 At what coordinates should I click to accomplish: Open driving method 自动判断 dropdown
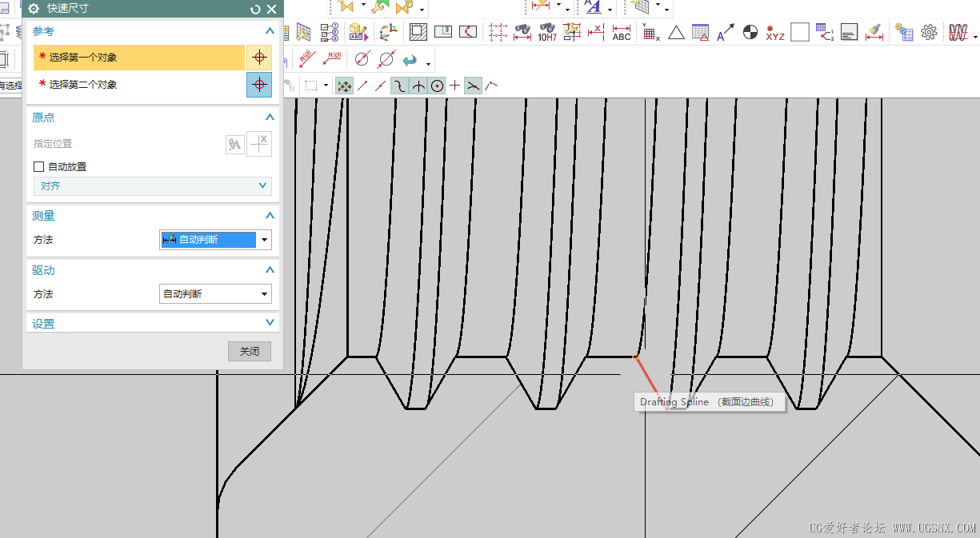click(216, 294)
